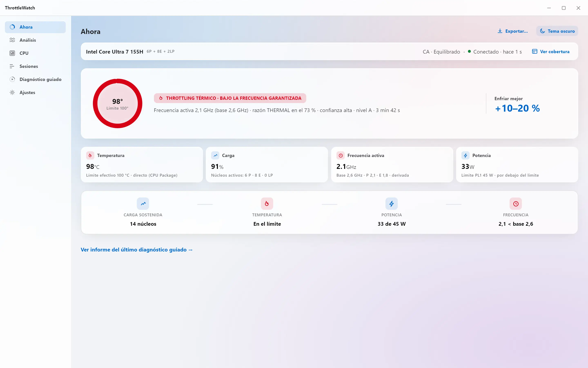
Task: Click the CPU chip icon
Action: coord(12,53)
